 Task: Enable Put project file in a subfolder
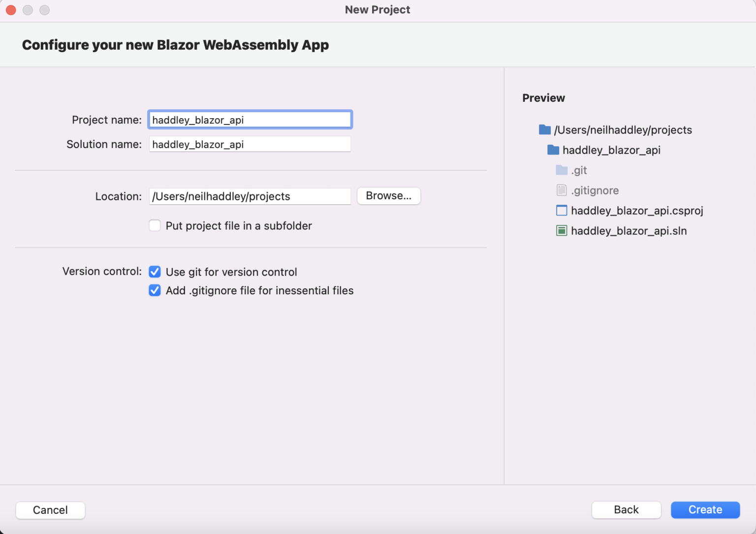pos(155,226)
